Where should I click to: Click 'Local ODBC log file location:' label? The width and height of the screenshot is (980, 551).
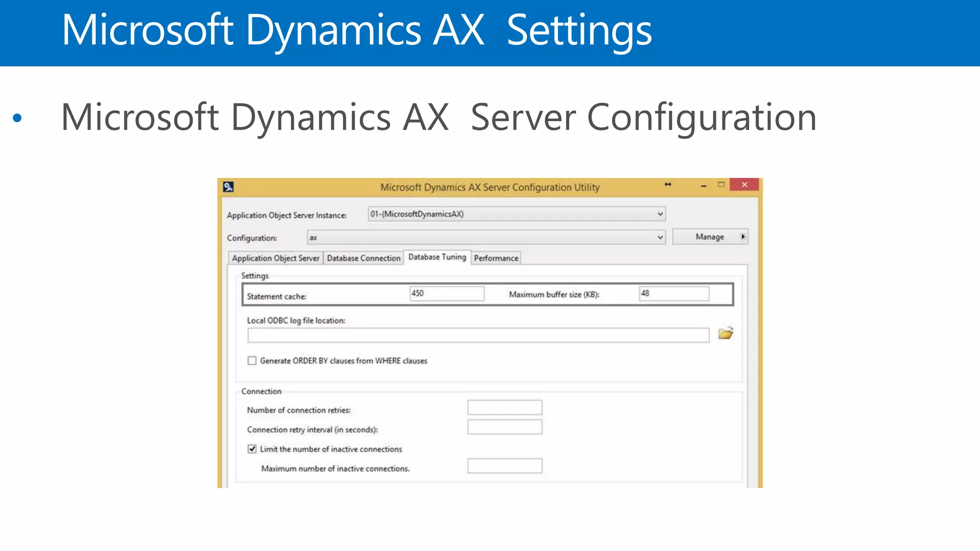coord(296,321)
